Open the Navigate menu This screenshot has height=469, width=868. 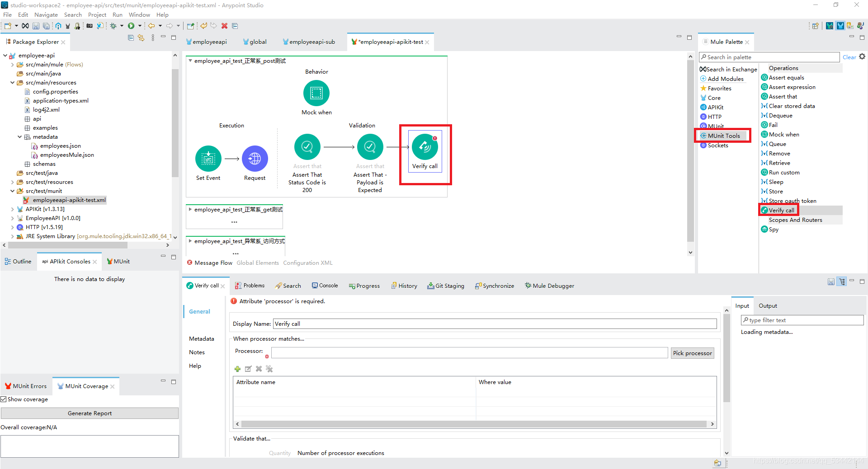(46, 14)
